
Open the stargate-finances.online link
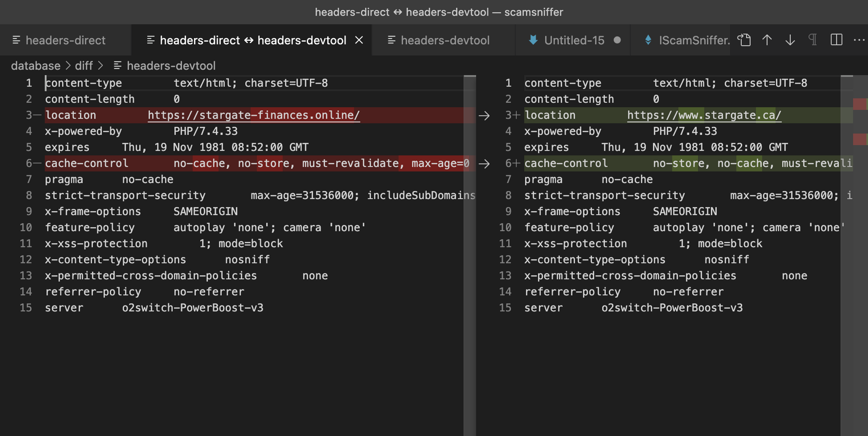[x=253, y=115]
